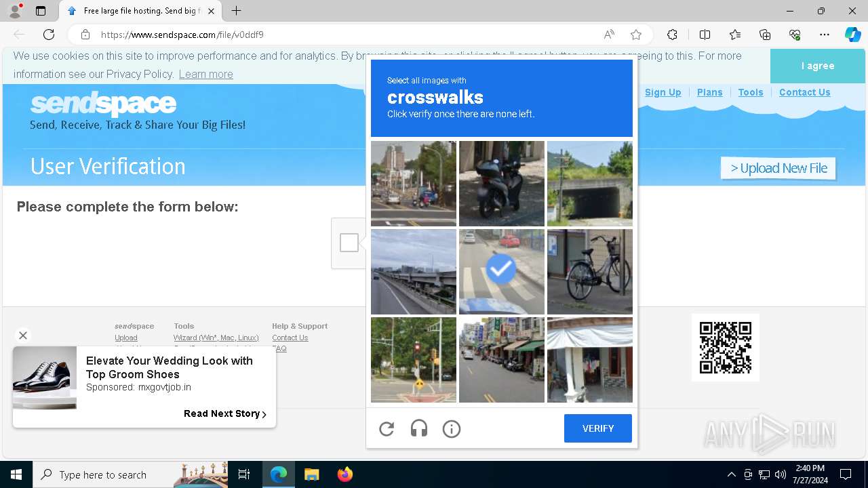Screen dimensions: 868x488
Task: Get an audio challenge via headphones icon
Action: [x=419, y=428]
